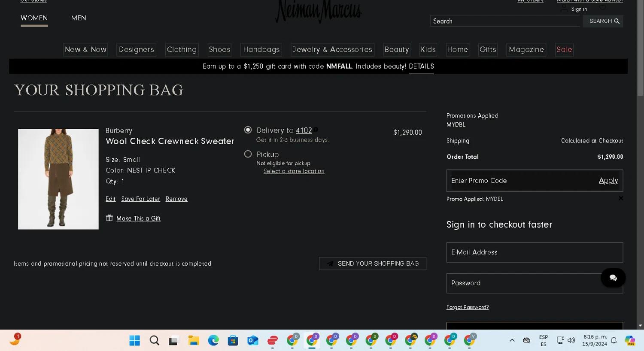Open Microsoft Edge from the taskbar
This screenshot has width=644, height=351.
point(213,341)
